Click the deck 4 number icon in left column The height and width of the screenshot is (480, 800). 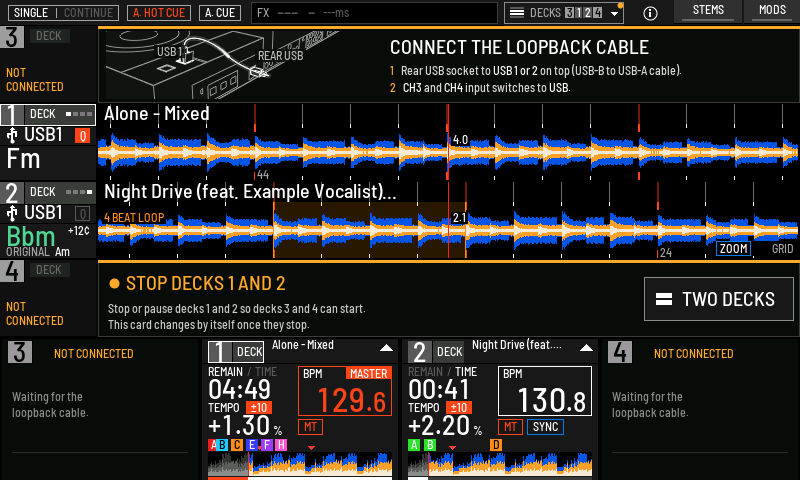click(12, 271)
